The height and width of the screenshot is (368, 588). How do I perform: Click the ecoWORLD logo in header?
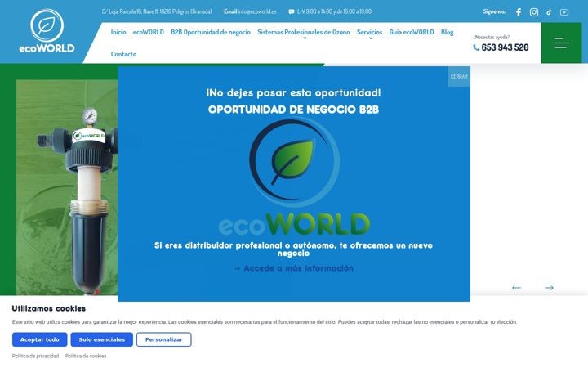click(x=47, y=31)
